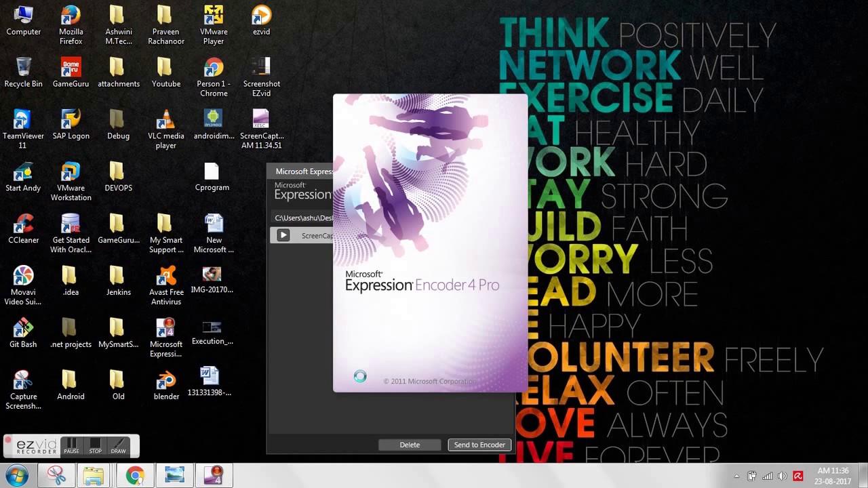
Task: Select the Mozilla Firefox desktop icon
Action: pos(71,24)
